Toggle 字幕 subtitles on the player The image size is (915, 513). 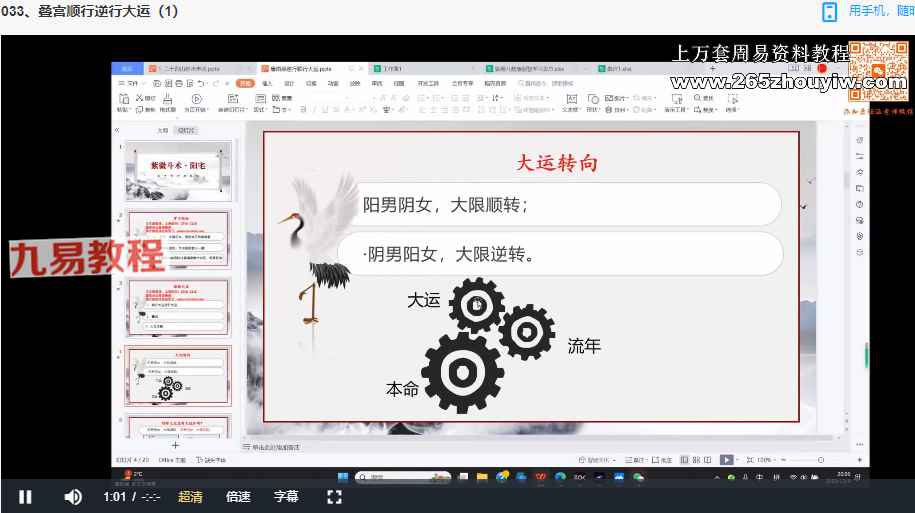tap(286, 497)
